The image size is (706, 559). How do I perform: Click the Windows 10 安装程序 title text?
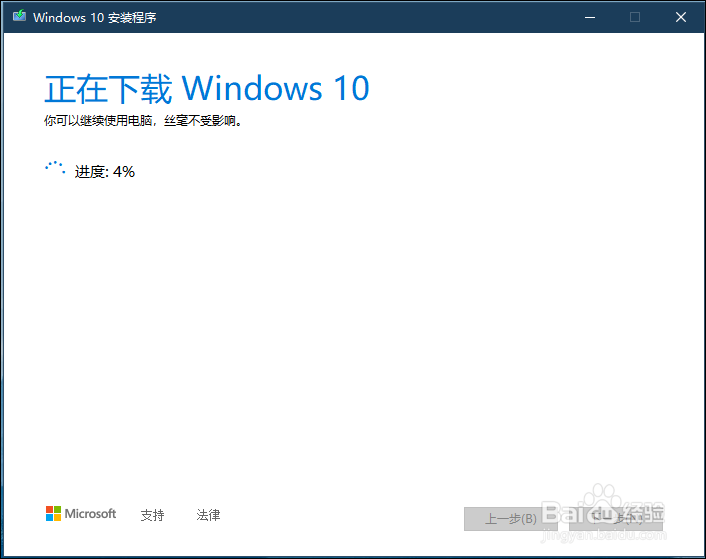pyautogui.click(x=95, y=18)
